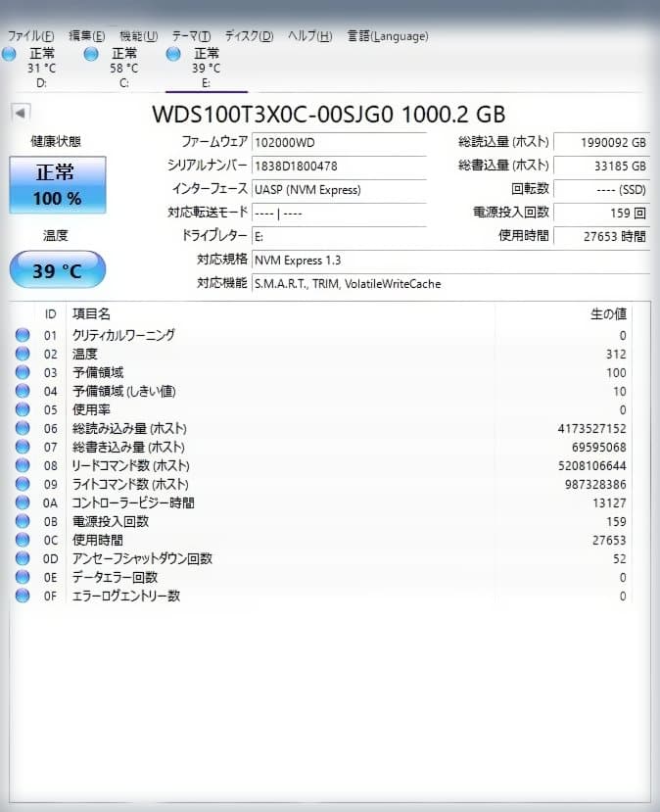This screenshot has width=660, height=812.
Task: Click the 項目名 column header
Action: (x=91, y=313)
